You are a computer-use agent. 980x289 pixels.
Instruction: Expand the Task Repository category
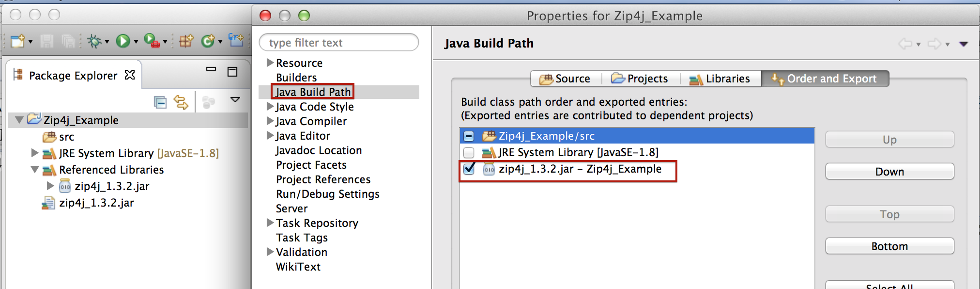(270, 223)
